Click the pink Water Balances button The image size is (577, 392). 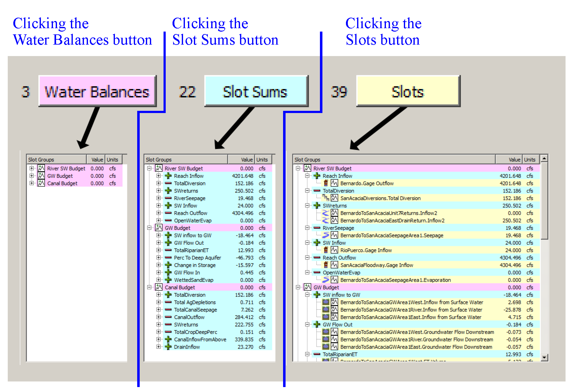[97, 92]
